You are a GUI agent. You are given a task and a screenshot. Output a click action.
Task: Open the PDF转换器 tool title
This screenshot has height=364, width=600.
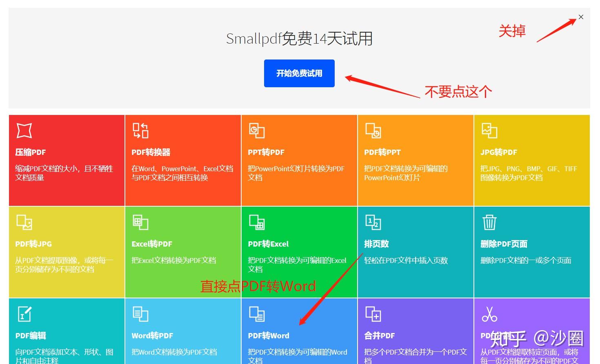151,152
